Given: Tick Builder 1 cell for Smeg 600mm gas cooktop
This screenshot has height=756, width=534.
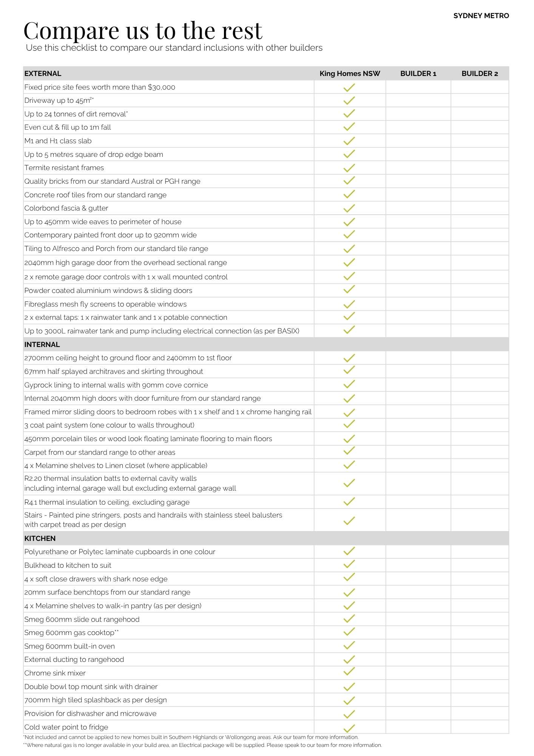Looking at the screenshot, I should 418,632.
